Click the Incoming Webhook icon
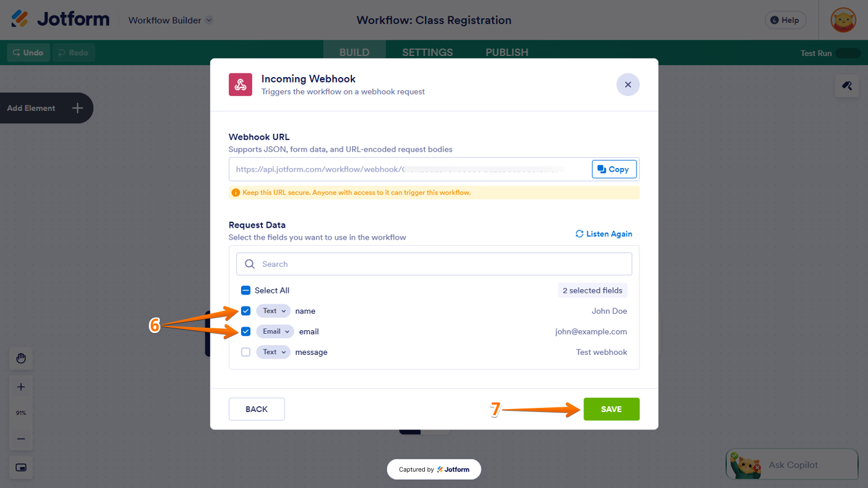 (x=241, y=84)
